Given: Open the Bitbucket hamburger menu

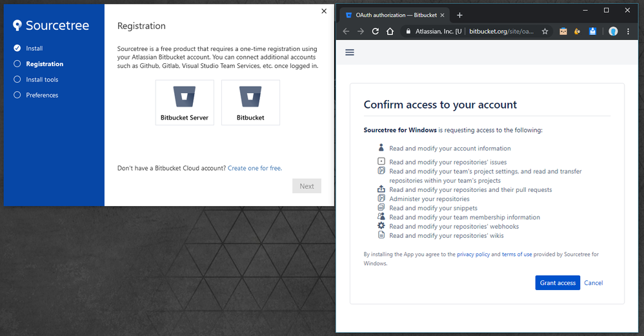Looking at the screenshot, I should 350,52.
